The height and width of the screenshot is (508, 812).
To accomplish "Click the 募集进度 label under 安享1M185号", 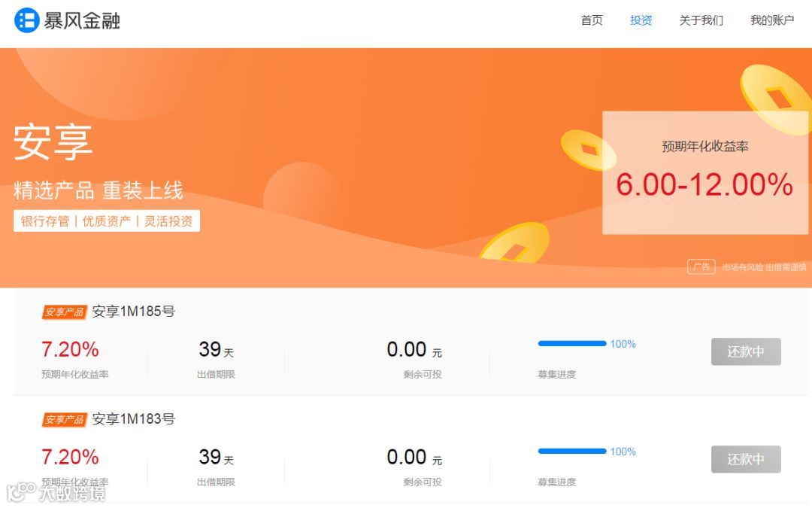I will (557, 374).
